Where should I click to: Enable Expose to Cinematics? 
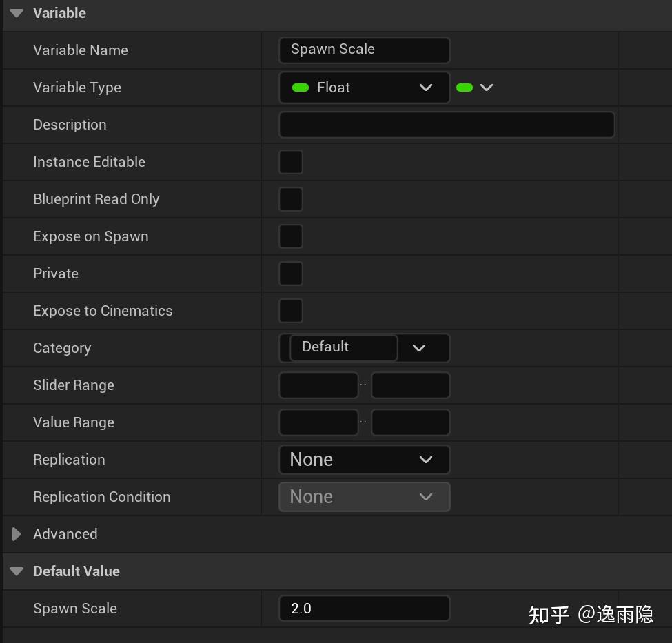point(290,310)
